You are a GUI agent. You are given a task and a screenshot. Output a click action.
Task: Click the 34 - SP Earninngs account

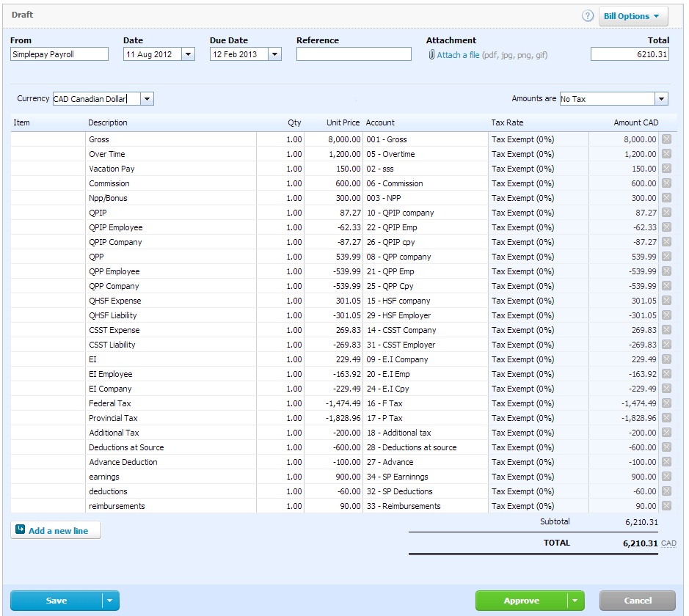pos(426,477)
